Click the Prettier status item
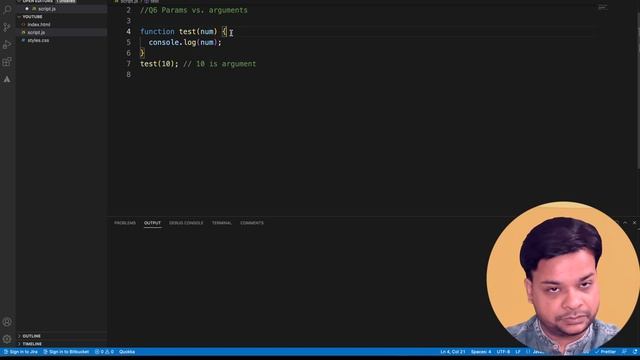Viewport: 640px width, 360px height. [605, 352]
